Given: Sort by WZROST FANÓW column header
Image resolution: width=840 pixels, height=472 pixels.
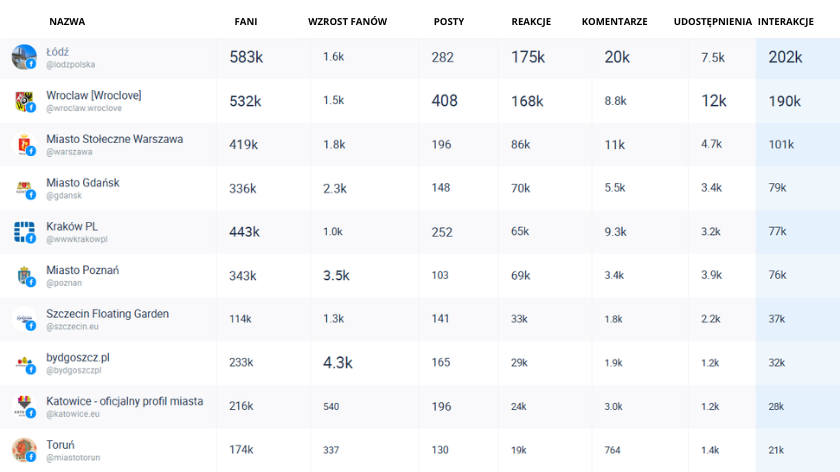Looking at the screenshot, I should (x=347, y=22).
